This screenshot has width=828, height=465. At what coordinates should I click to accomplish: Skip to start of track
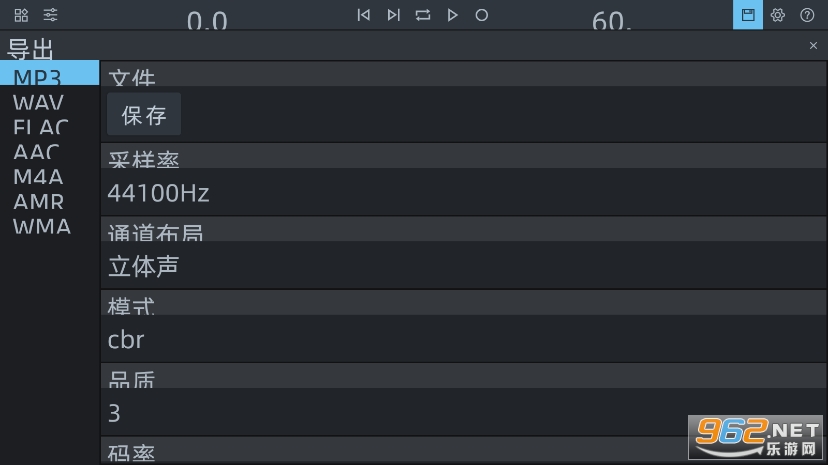click(364, 15)
